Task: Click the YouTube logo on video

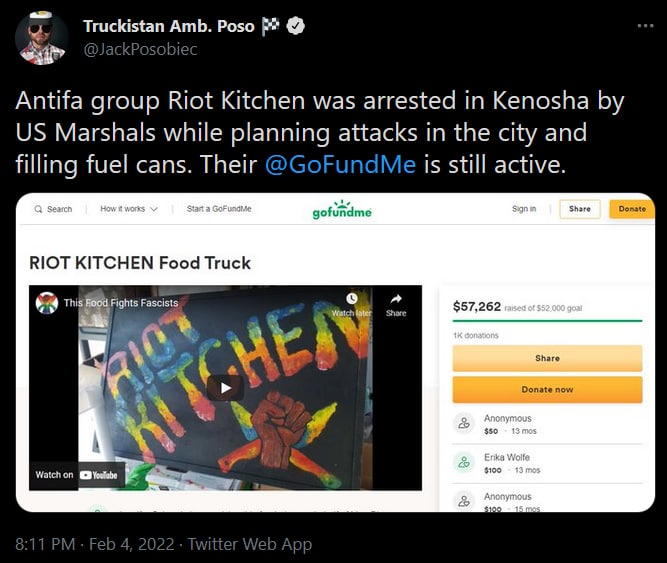Action: click(x=98, y=475)
